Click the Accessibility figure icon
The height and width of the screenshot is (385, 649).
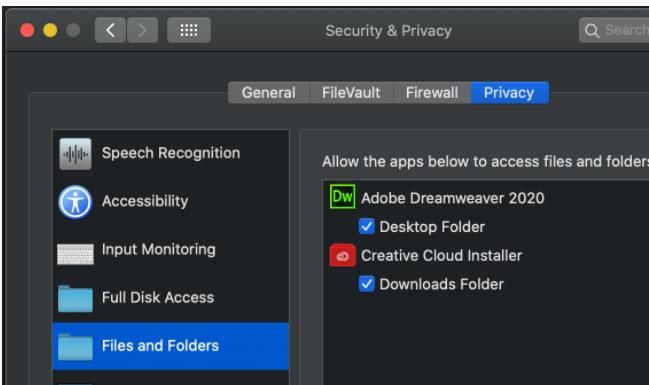pyautogui.click(x=75, y=202)
